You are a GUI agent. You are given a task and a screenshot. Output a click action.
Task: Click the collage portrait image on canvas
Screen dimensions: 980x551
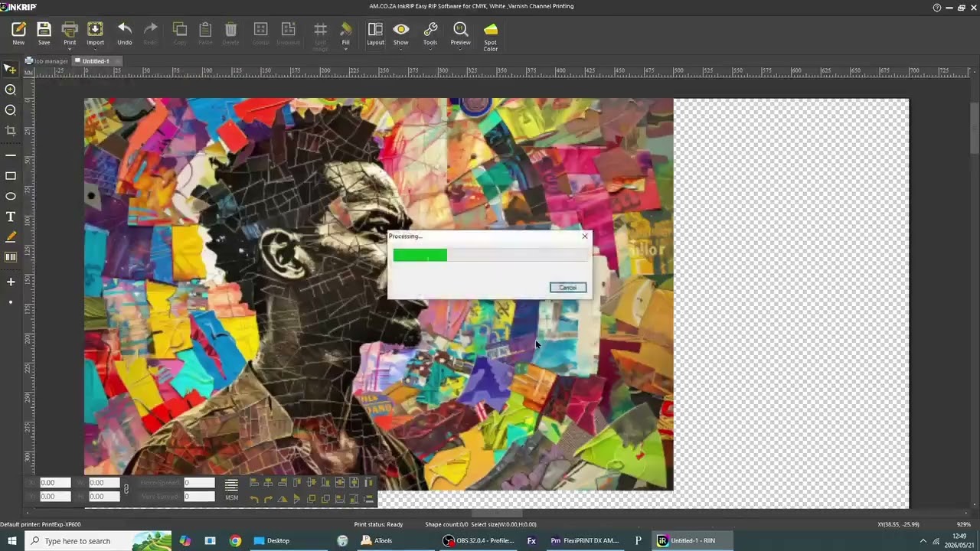pos(378,294)
